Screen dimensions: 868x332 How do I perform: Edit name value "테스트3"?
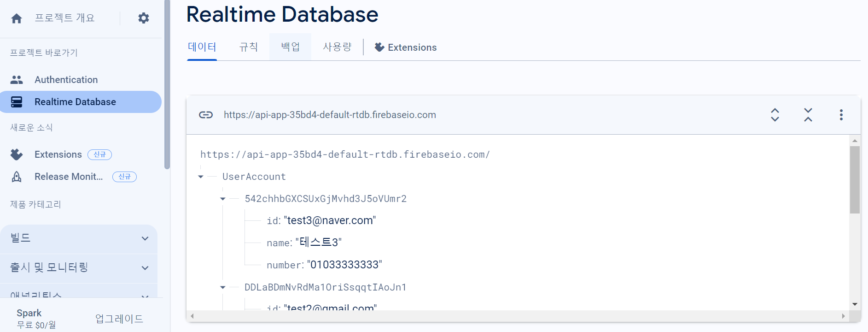pyautogui.click(x=319, y=243)
